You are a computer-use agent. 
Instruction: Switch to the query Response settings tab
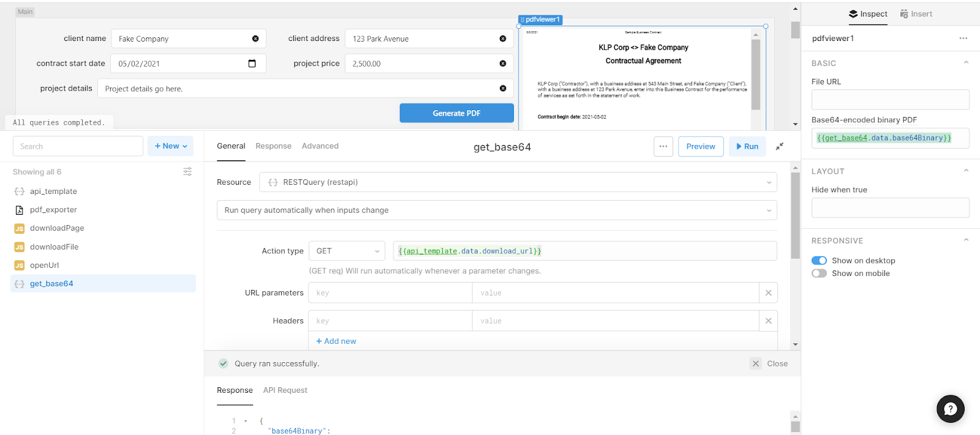tap(273, 146)
